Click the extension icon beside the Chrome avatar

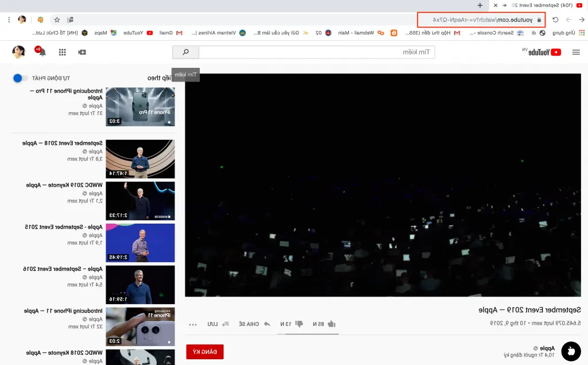[41, 20]
